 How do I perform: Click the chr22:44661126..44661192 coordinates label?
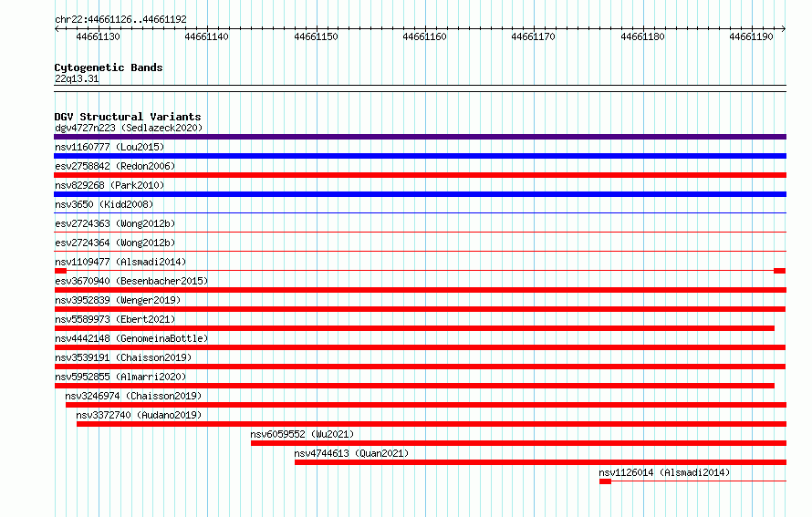[120, 19]
